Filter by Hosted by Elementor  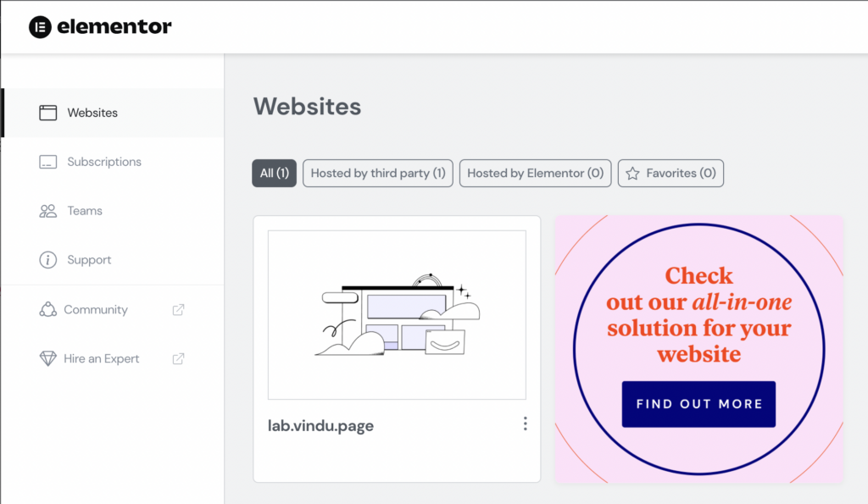click(x=535, y=173)
